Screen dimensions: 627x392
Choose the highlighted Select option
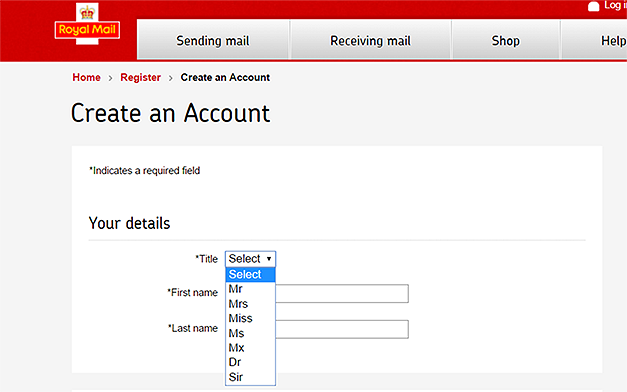(250, 274)
